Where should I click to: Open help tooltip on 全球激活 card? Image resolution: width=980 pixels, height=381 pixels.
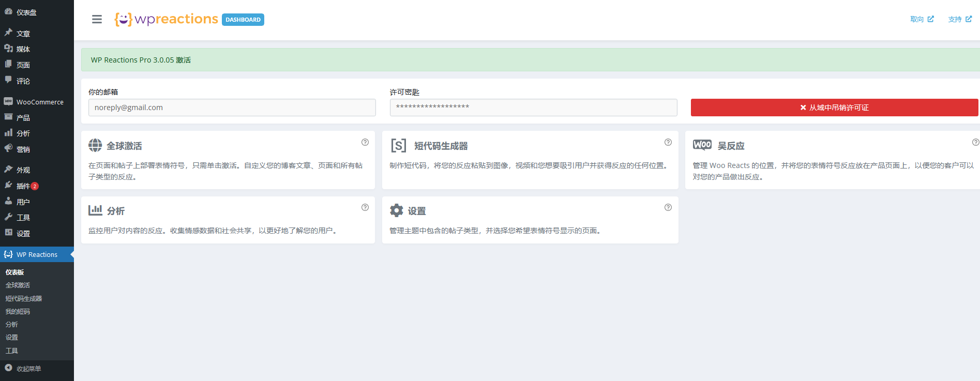point(365,142)
